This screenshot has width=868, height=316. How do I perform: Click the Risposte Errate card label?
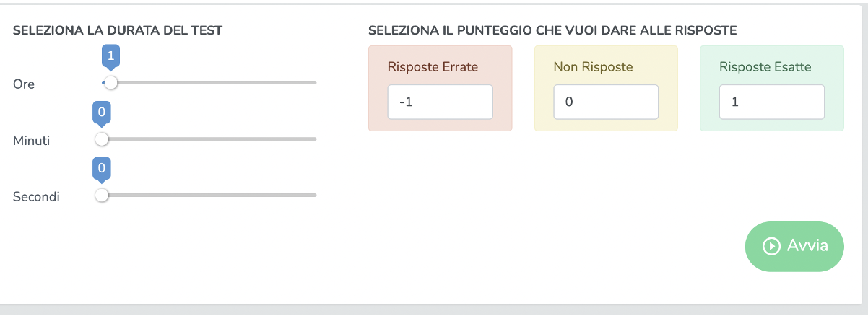tap(433, 67)
